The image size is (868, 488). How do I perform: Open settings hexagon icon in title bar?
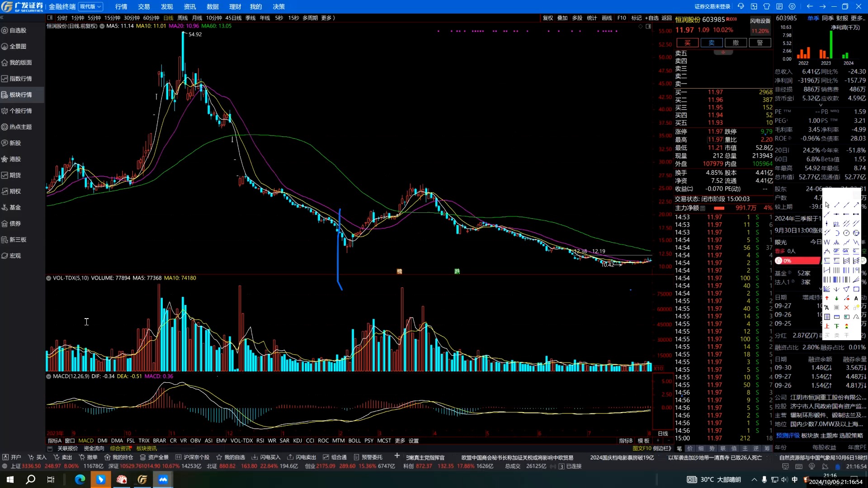pyautogui.click(x=792, y=6)
